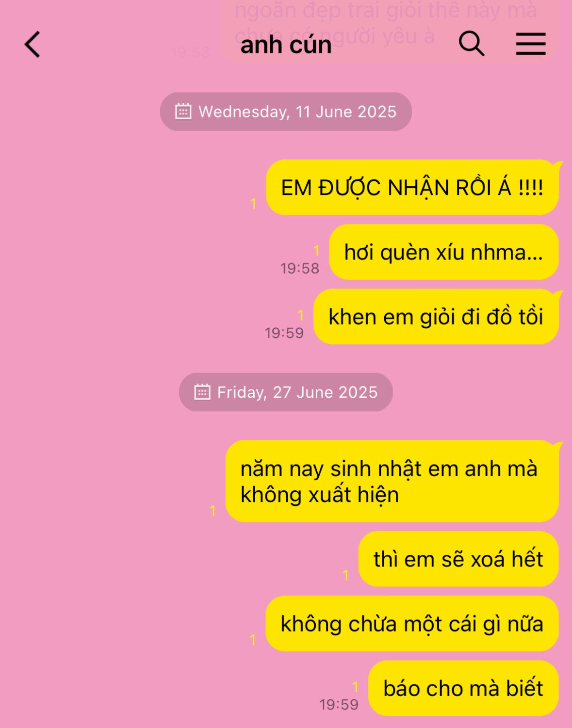The image size is (572, 728).
Task: Tap the 19:59 timestamp near báo cho mà biết
Action: tap(339, 704)
